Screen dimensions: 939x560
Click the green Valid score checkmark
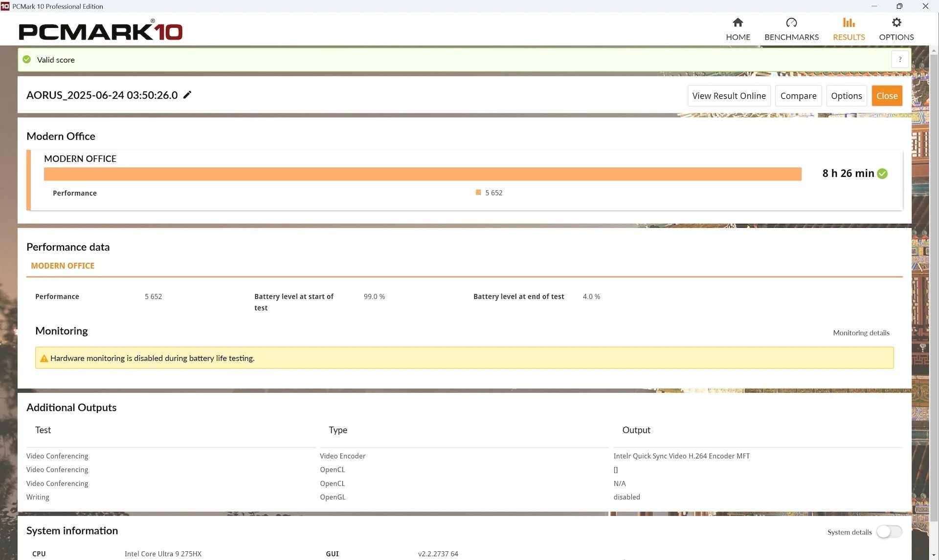27,60
